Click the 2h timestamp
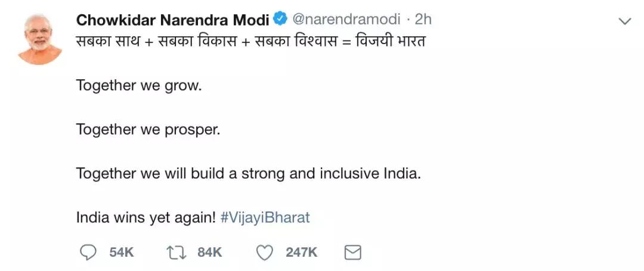The width and height of the screenshot is (644, 271). point(423,20)
